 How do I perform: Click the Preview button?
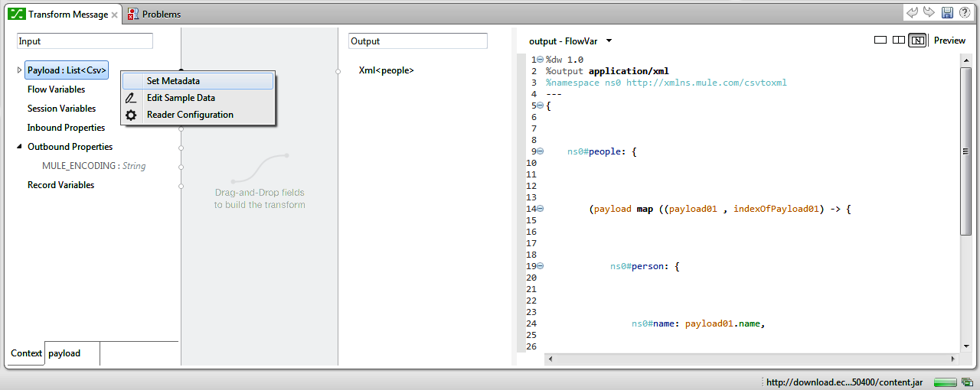pyautogui.click(x=949, y=41)
